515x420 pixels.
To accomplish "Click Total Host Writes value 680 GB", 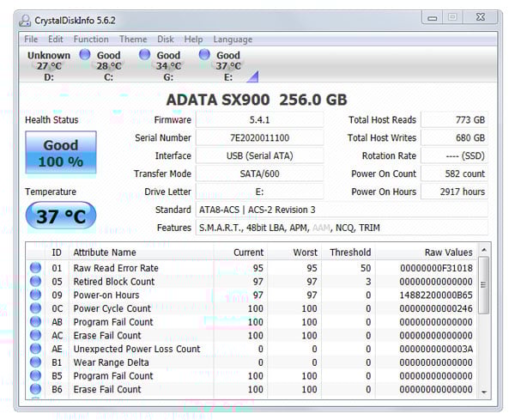I will (454, 137).
